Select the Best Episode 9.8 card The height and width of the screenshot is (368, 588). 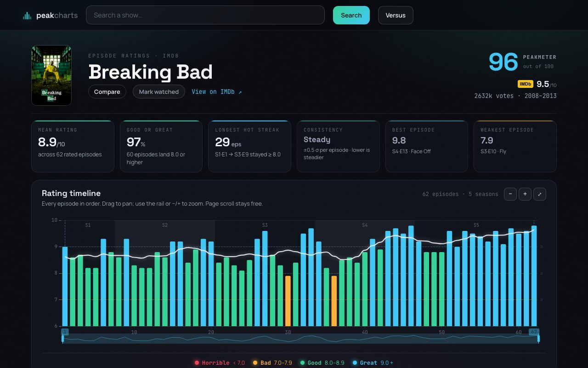[427, 146]
